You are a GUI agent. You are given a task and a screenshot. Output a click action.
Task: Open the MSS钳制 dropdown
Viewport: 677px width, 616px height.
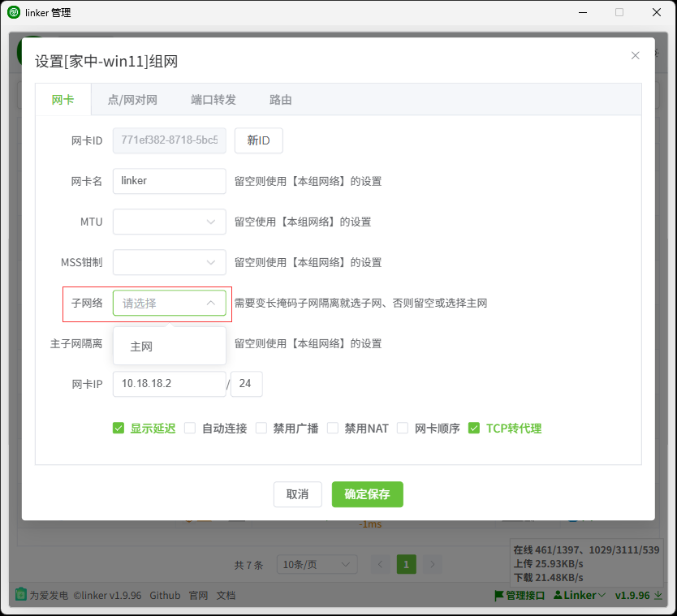pos(170,262)
